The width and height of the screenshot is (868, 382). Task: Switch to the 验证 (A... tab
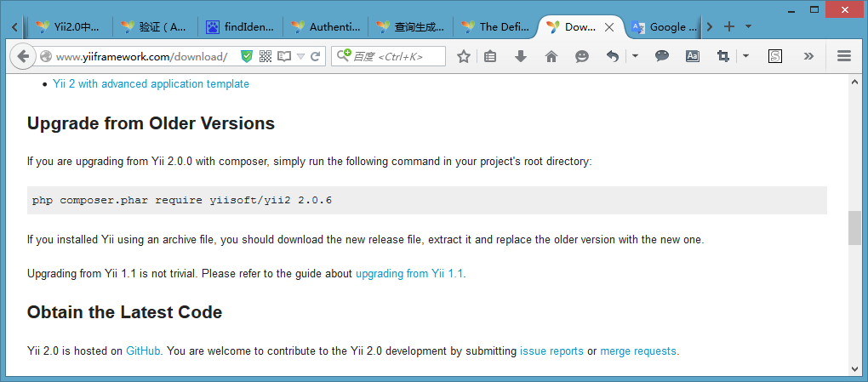[x=155, y=26]
